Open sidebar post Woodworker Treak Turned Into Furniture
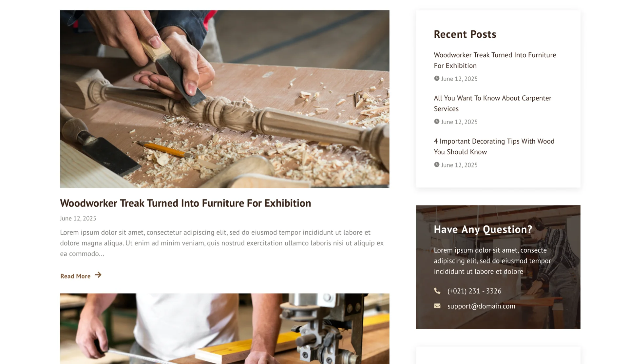Image resolution: width=629 pixels, height=364 pixels. (x=495, y=60)
